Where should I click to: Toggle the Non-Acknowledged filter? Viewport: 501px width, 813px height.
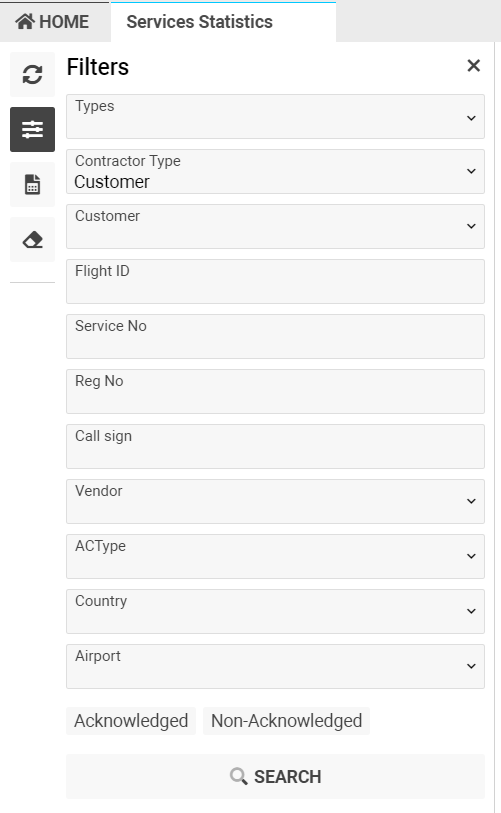pyautogui.click(x=286, y=721)
